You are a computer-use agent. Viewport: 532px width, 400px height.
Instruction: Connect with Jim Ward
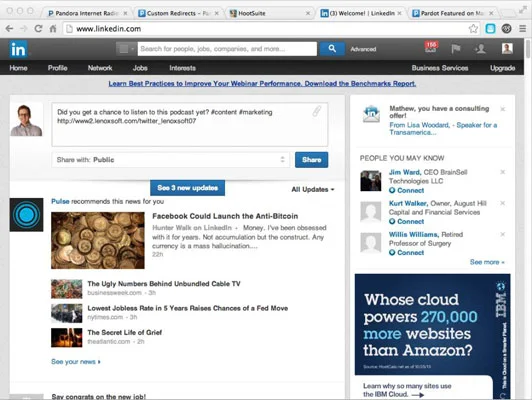pyautogui.click(x=406, y=190)
